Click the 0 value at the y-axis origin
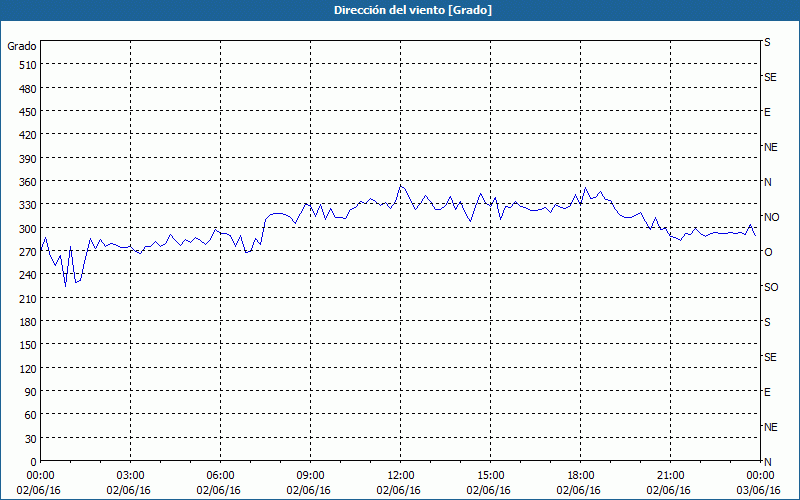800x500 pixels. pos(34,462)
